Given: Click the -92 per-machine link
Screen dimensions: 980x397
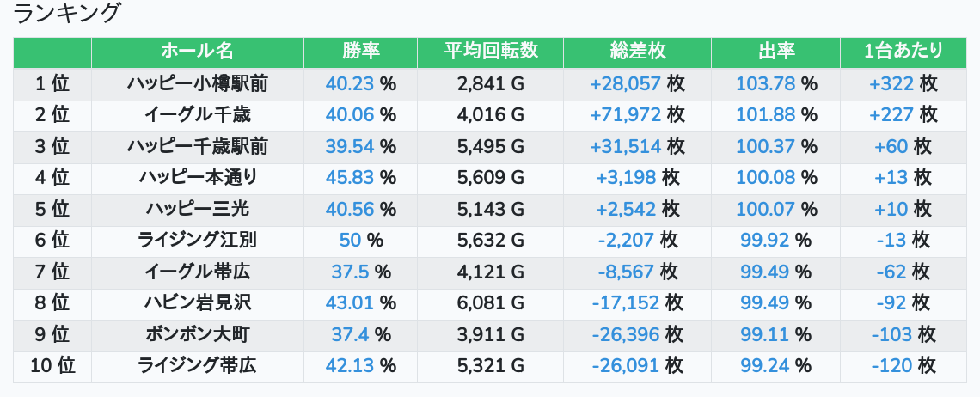Looking at the screenshot, I should tap(891, 302).
